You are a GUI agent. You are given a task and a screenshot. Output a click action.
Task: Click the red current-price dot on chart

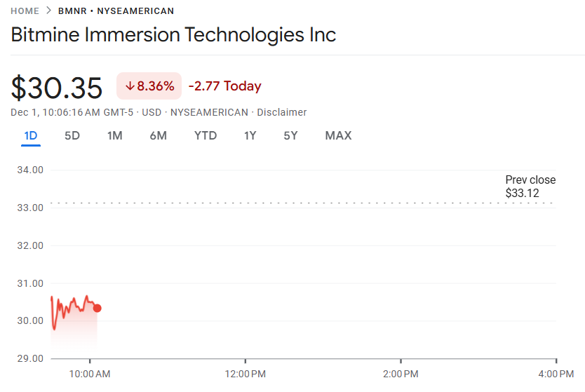(x=97, y=308)
